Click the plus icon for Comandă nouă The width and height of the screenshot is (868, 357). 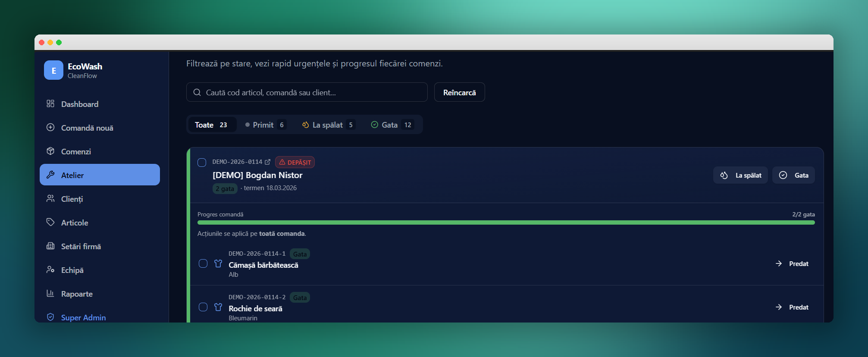(50, 127)
